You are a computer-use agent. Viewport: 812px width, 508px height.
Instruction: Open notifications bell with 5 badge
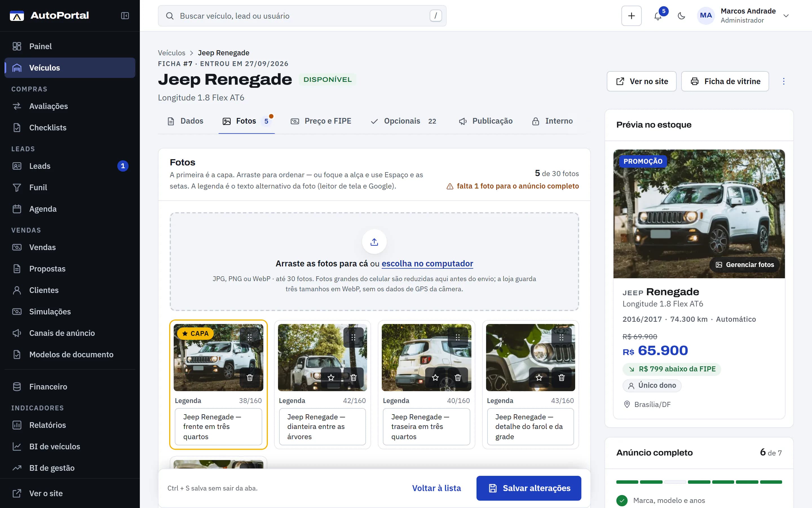pos(658,16)
